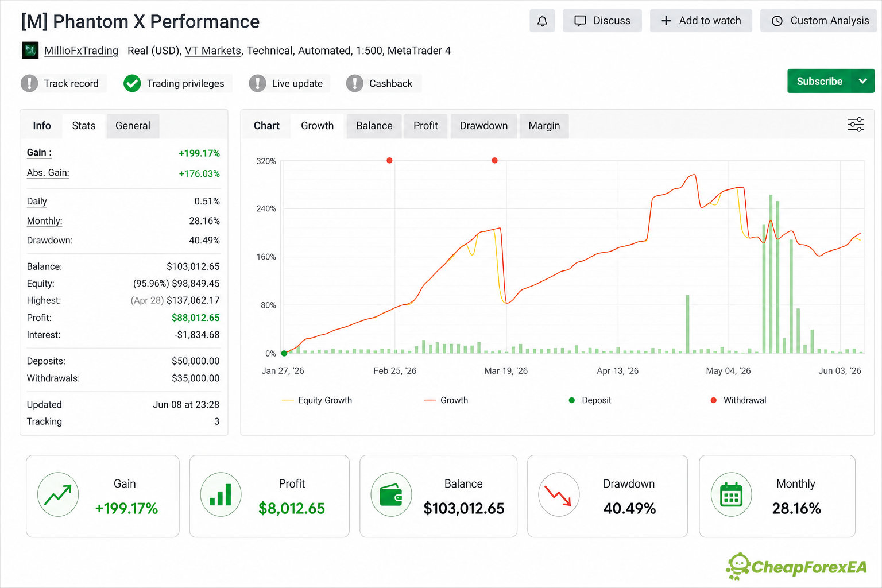This screenshot has width=882, height=588.
Task: Click the notification bell icon
Action: pyautogui.click(x=542, y=21)
